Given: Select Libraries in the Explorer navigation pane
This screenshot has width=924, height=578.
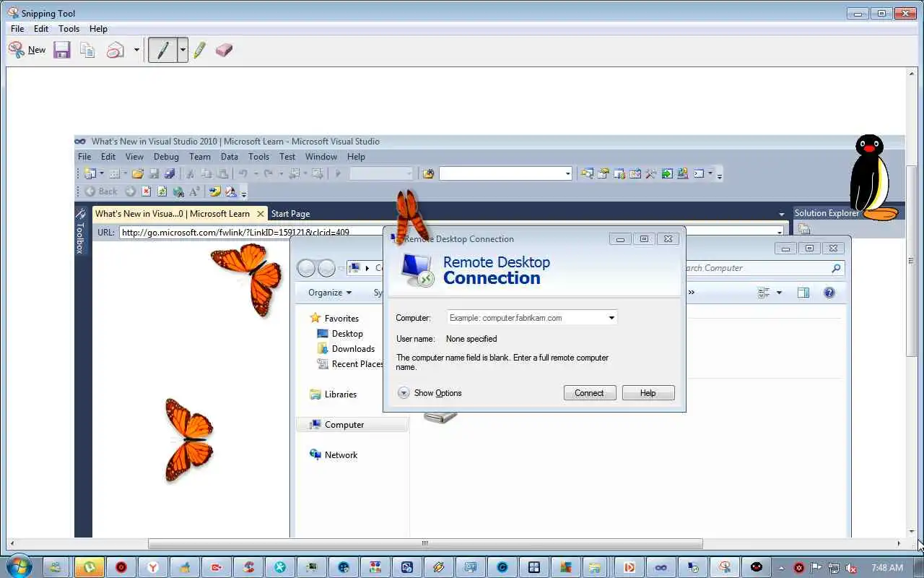Looking at the screenshot, I should (341, 394).
